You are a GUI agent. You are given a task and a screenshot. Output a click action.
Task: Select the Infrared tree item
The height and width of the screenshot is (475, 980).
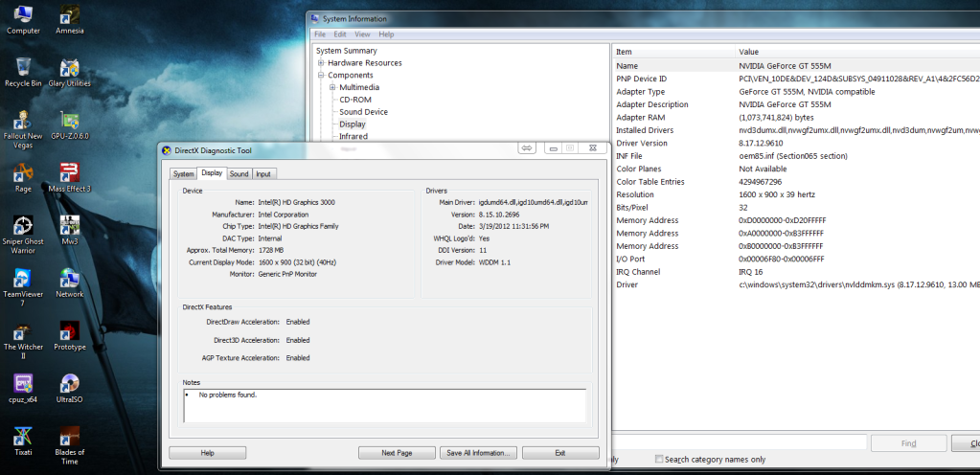click(x=353, y=136)
